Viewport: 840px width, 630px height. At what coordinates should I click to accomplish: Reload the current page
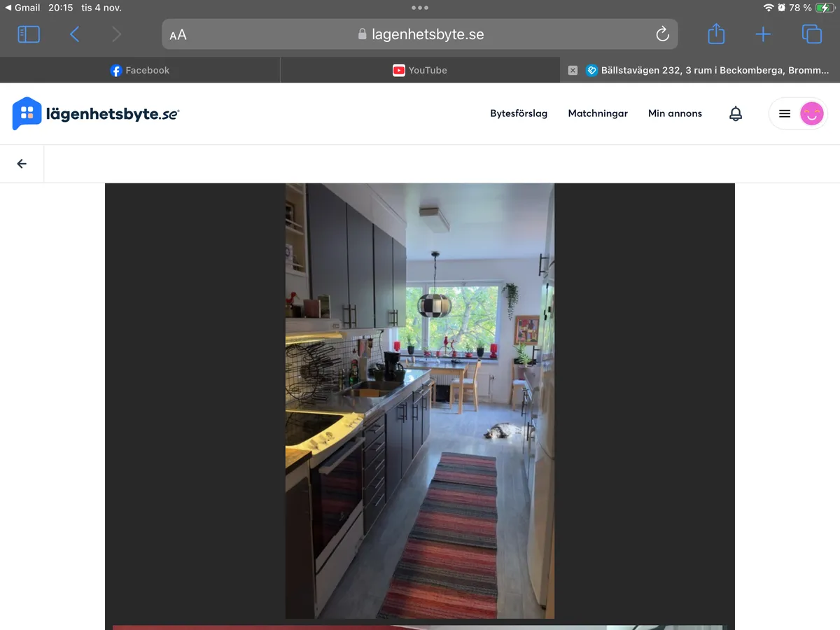[661, 34]
